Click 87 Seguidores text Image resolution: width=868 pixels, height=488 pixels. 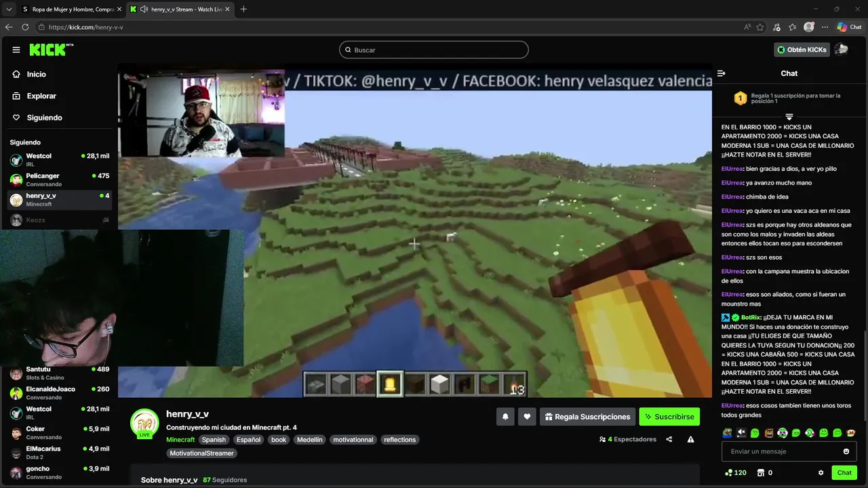point(224,480)
